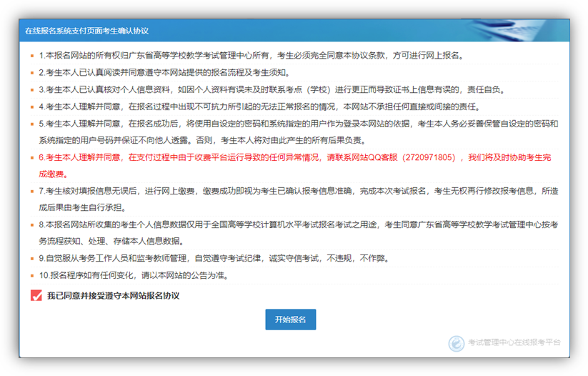The width and height of the screenshot is (588, 376).
Task: Click the 考试管理中心在线报考平台 footer text
Action: pyautogui.click(x=514, y=343)
